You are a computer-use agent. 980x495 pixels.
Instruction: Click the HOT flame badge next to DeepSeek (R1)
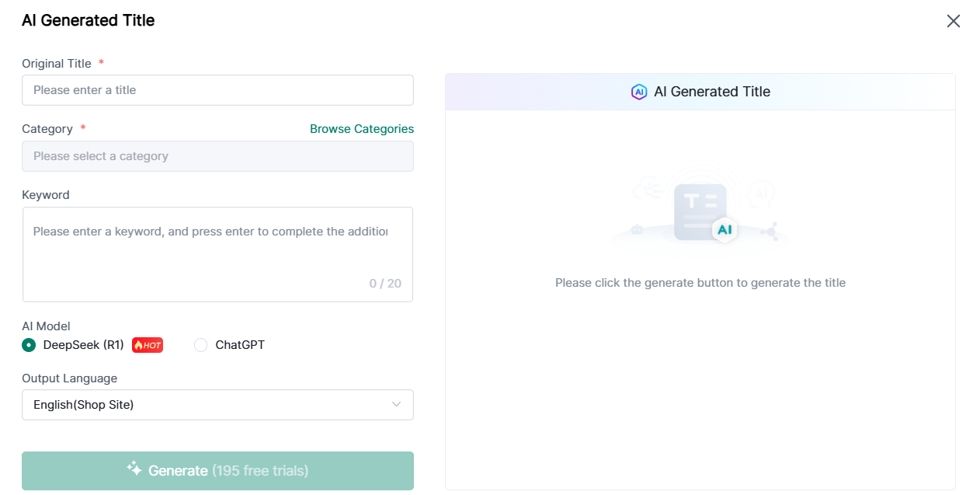(x=147, y=345)
